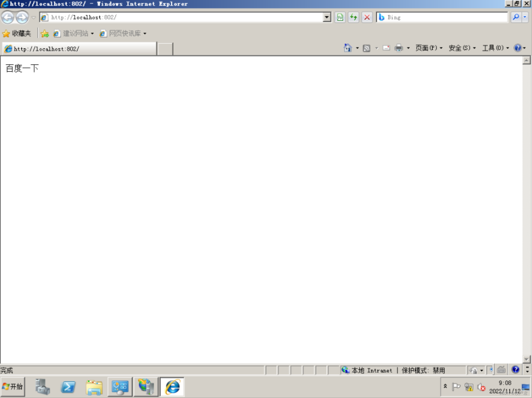The height and width of the screenshot is (398, 532).
Task: Click the Print icon
Action: (399, 48)
